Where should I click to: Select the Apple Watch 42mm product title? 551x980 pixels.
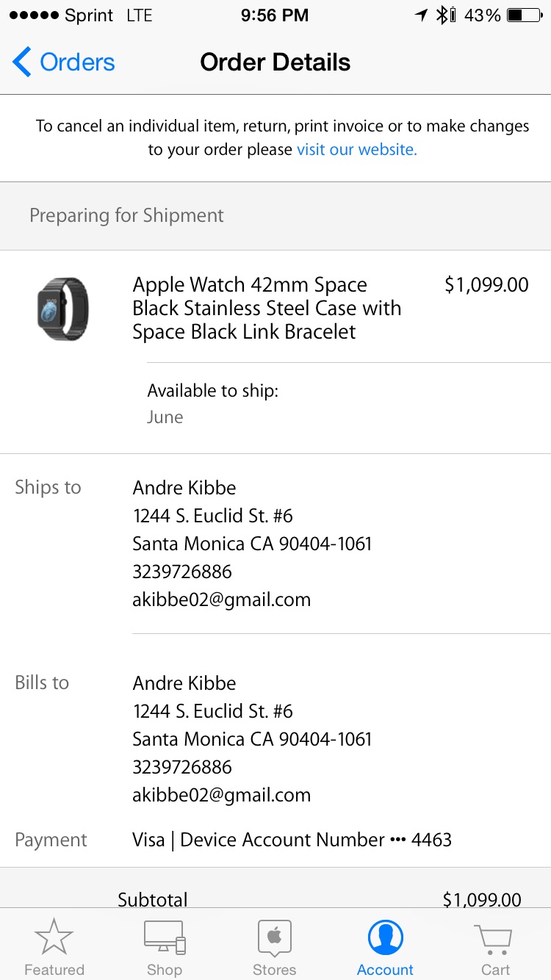(266, 308)
